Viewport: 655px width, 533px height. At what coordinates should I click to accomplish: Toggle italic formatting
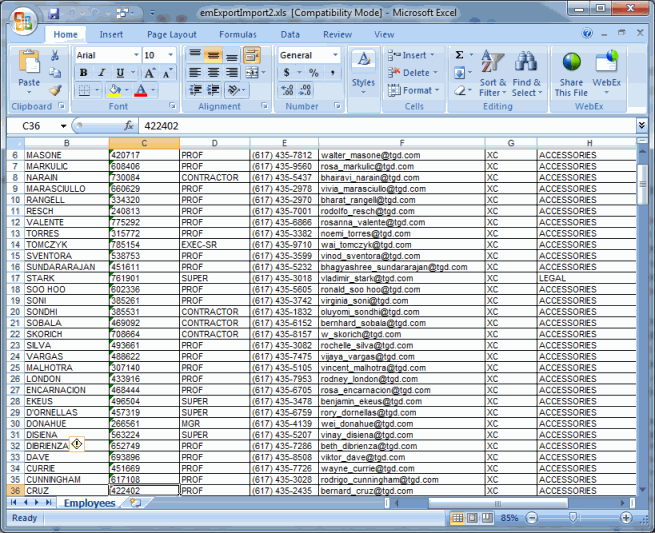[x=102, y=73]
